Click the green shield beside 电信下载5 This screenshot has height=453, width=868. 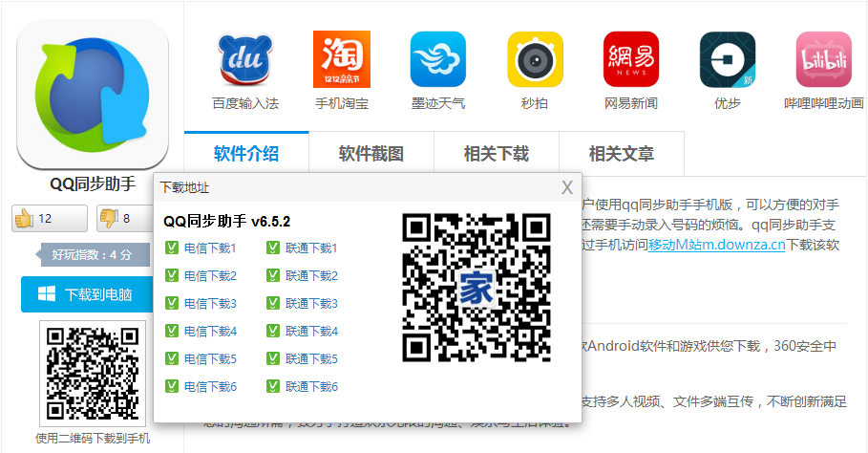172,358
